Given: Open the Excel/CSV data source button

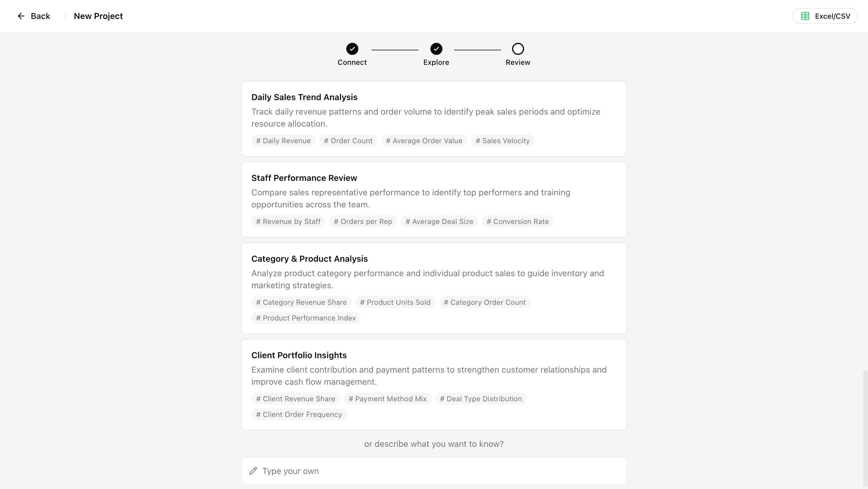Looking at the screenshot, I should click(x=825, y=16).
